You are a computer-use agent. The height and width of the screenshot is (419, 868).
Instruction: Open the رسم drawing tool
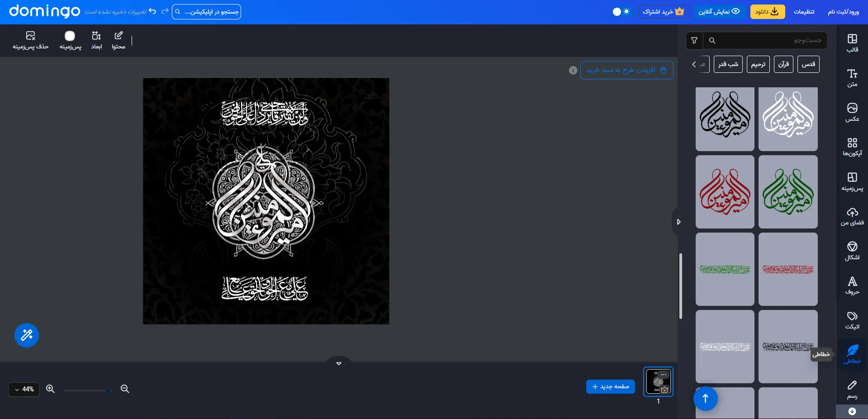pyautogui.click(x=852, y=389)
